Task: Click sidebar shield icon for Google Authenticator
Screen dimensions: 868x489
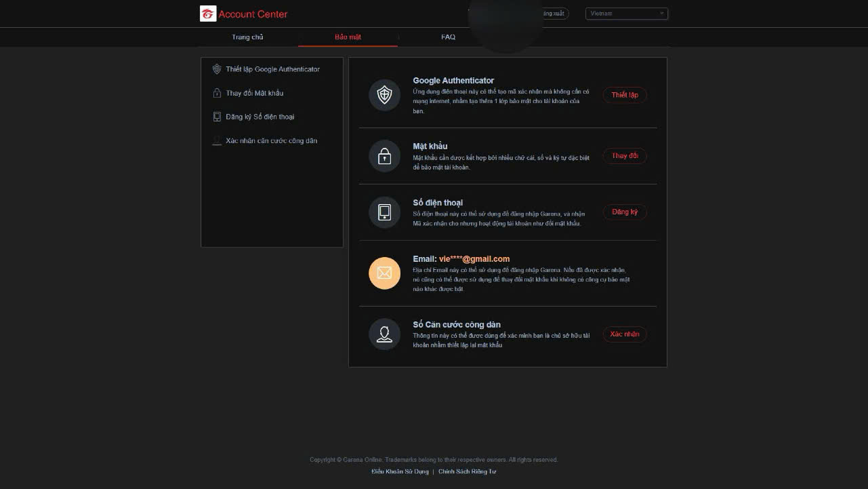Action: click(217, 69)
